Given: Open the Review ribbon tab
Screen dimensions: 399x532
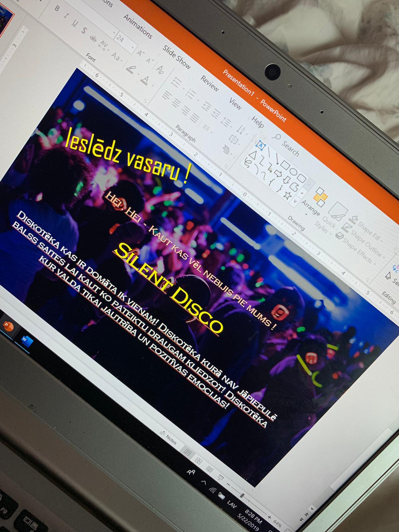Looking at the screenshot, I should tap(209, 83).
